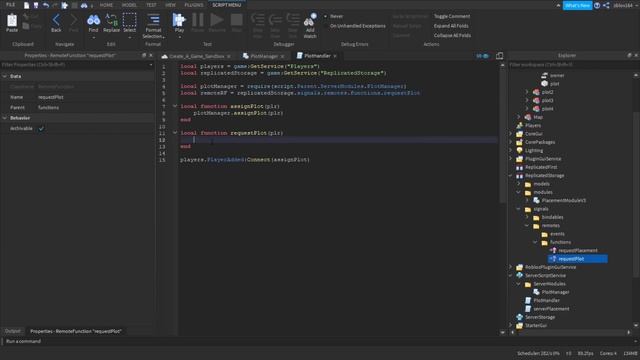Open the Find dropdown arrow
The height and width of the screenshot is (360, 640).
[93, 38]
